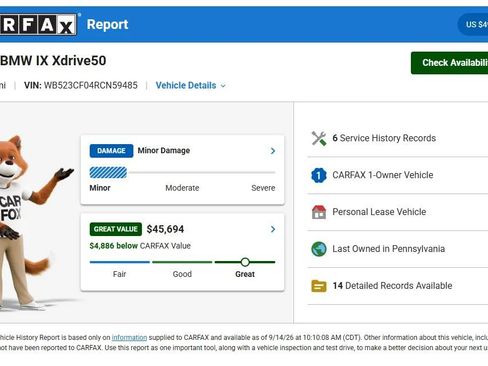The image size is (488, 366).
Task: Click the Great value slider knob
Action: [245, 262]
